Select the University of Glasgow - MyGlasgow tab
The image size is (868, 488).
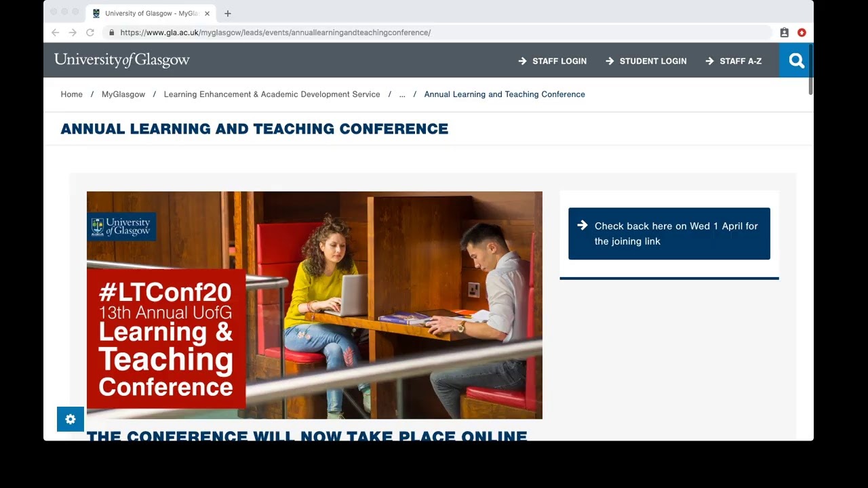[x=151, y=14]
